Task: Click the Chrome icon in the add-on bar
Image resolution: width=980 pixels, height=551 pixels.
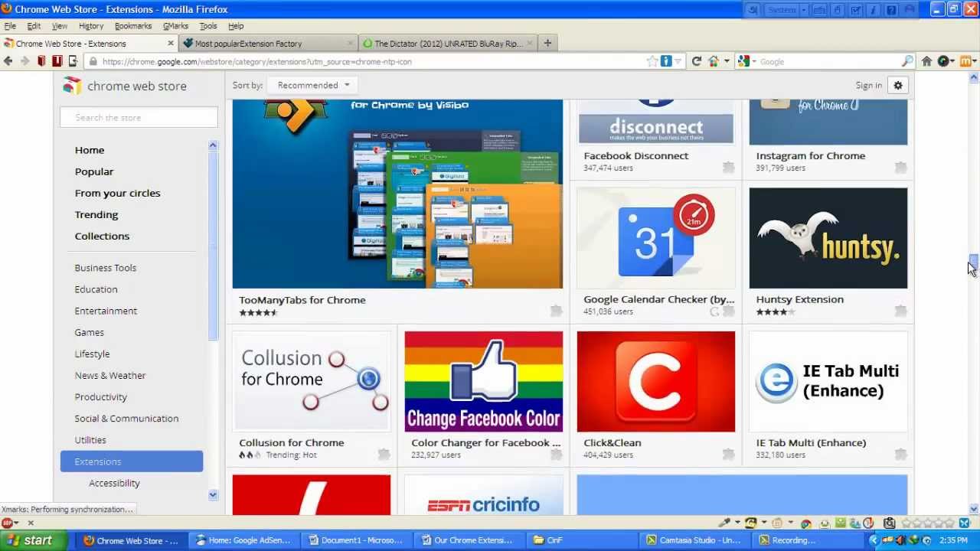Action: (x=805, y=523)
